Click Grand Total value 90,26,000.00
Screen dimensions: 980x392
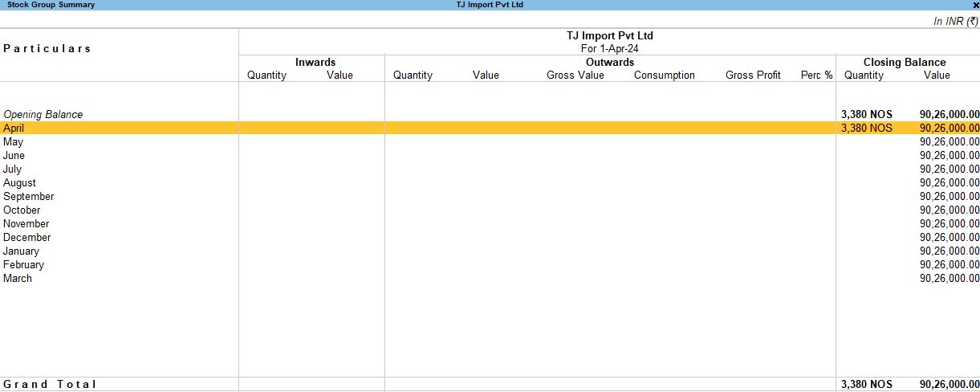950,384
